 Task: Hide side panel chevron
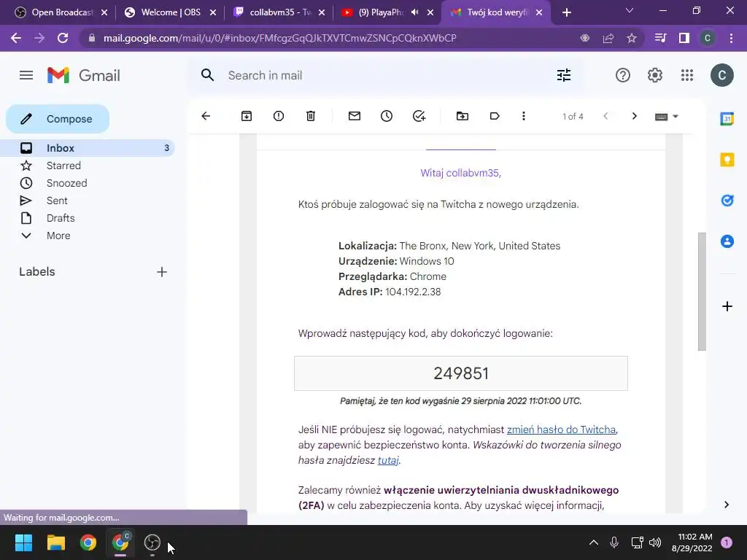(727, 505)
